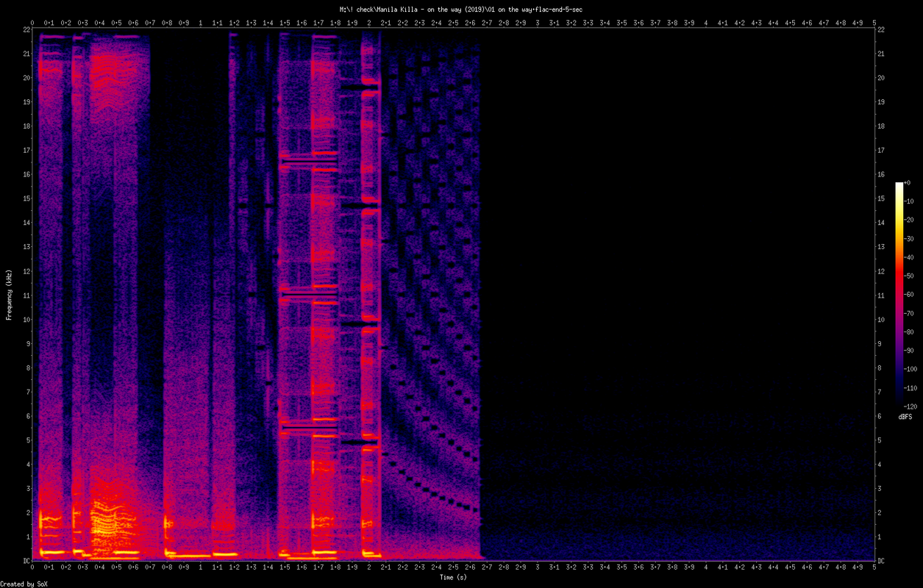
Task: Click the "5" label on left frequency axis
Action: (x=27, y=440)
